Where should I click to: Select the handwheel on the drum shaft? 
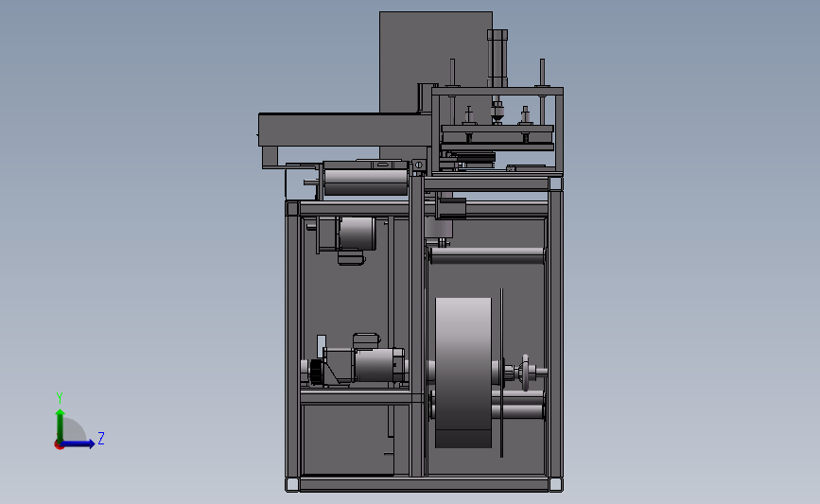[525, 372]
